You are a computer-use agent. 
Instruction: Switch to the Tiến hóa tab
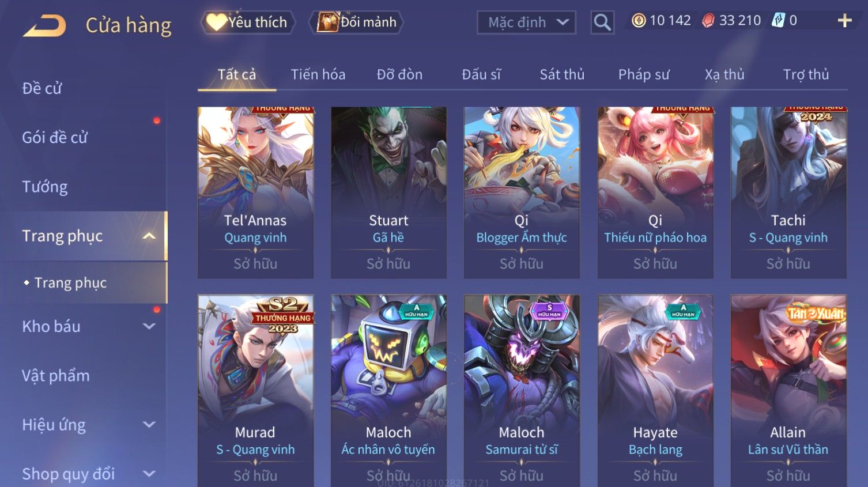[318, 74]
